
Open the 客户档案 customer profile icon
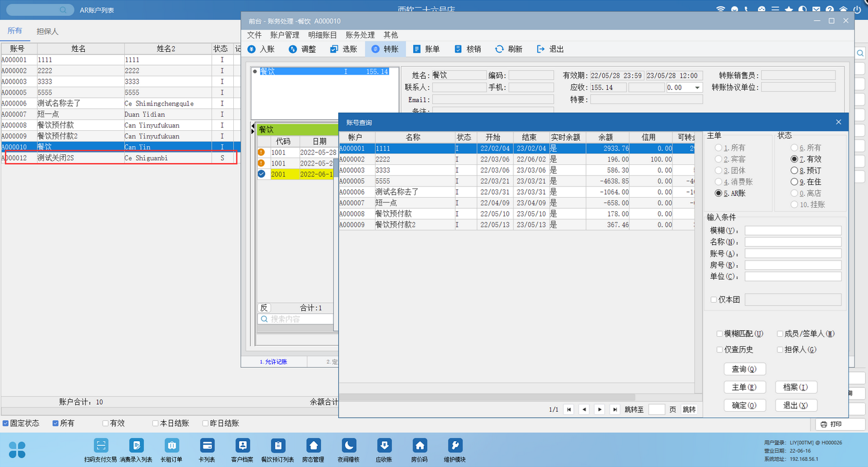242,445
